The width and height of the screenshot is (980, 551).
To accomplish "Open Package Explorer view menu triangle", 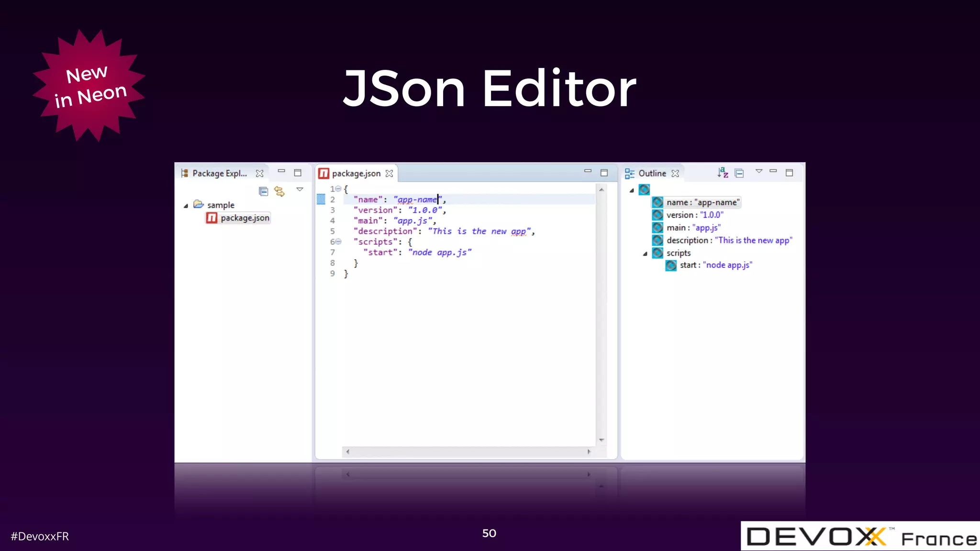I will click(x=300, y=189).
